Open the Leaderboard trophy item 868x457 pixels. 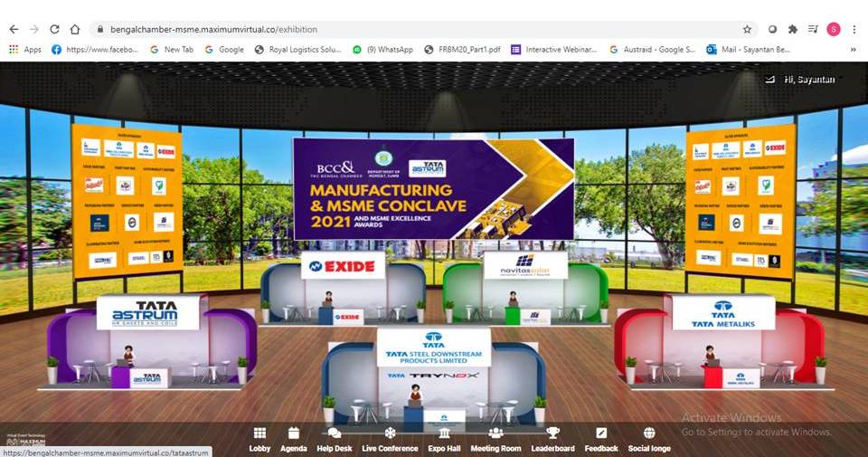point(552,440)
